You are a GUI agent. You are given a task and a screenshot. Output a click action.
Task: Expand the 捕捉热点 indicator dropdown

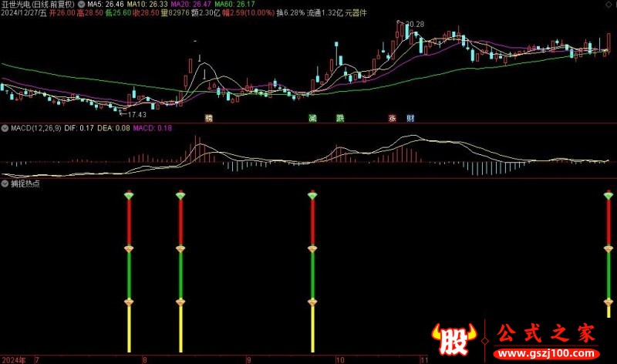point(5,184)
